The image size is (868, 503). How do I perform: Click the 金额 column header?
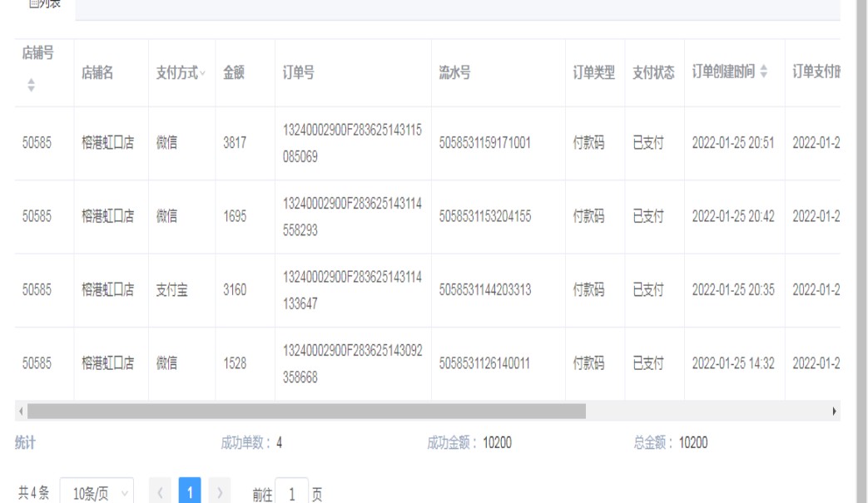click(233, 73)
